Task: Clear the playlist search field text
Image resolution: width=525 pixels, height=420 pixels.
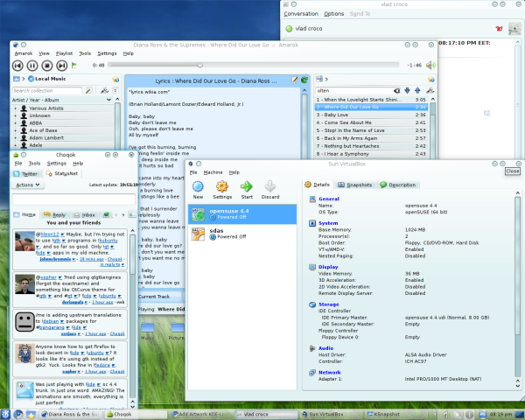Action: (396, 90)
